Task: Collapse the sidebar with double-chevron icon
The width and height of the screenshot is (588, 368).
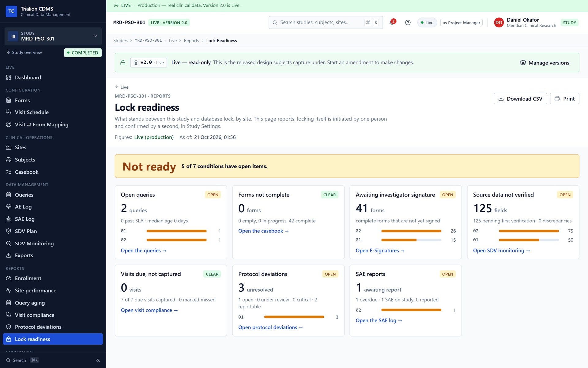Action: click(x=98, y=360)
